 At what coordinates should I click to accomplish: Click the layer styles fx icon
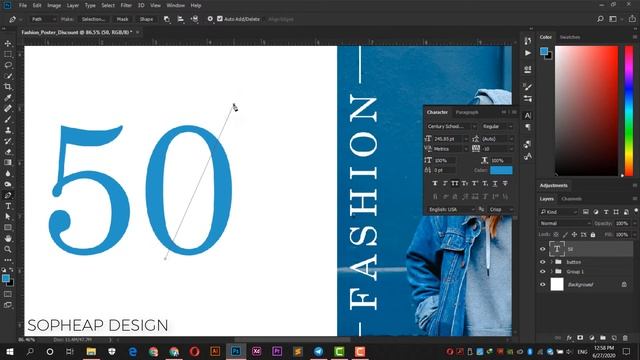pyautogui.click(x=569, y=338)
